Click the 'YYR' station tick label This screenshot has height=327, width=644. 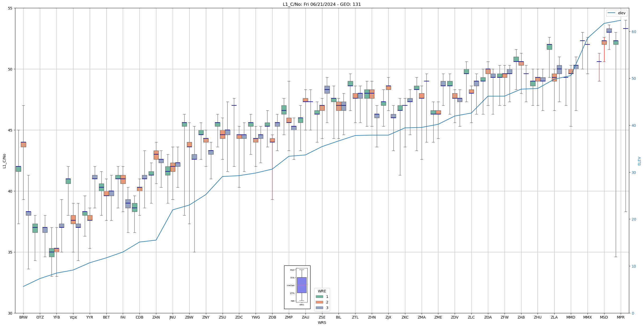coord(90,317)
